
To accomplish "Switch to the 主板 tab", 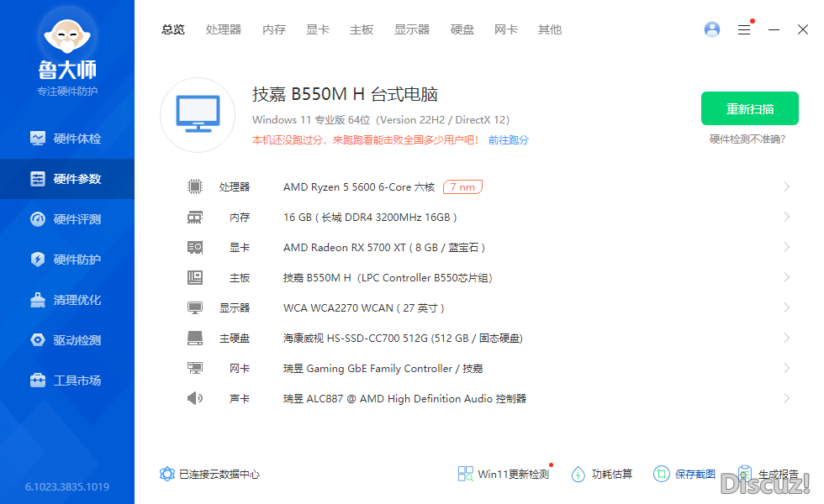I will pos(362,29).
